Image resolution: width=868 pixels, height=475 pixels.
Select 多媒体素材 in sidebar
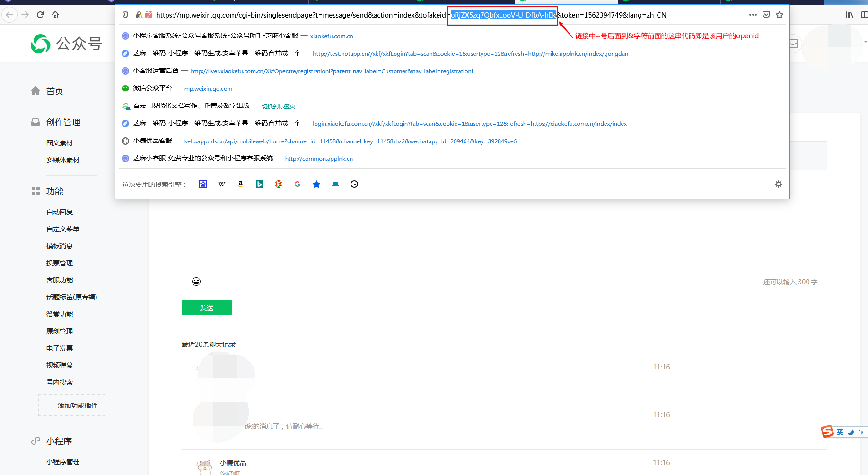[x=63, y=160]
